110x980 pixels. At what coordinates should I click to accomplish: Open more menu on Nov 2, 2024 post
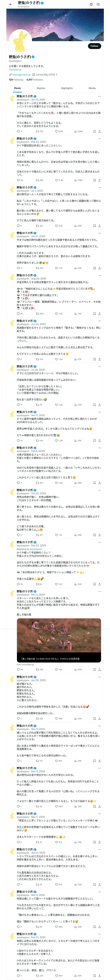coord(99,591)
